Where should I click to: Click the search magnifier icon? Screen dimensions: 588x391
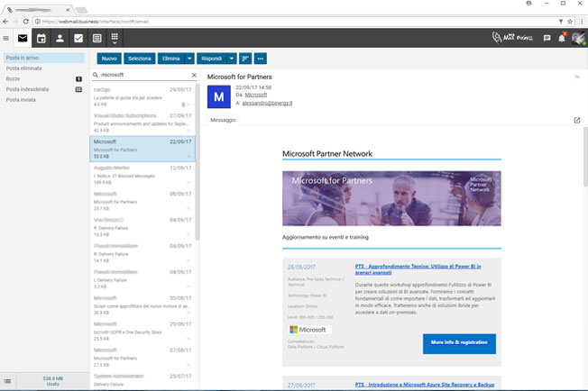click(96, 75)
